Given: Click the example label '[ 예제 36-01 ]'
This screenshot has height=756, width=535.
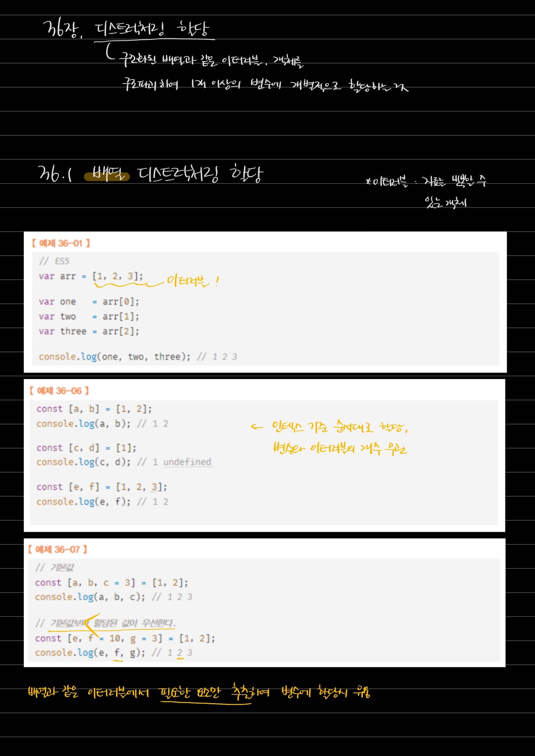Looking at the screenshot, I should tap(61, 243).
